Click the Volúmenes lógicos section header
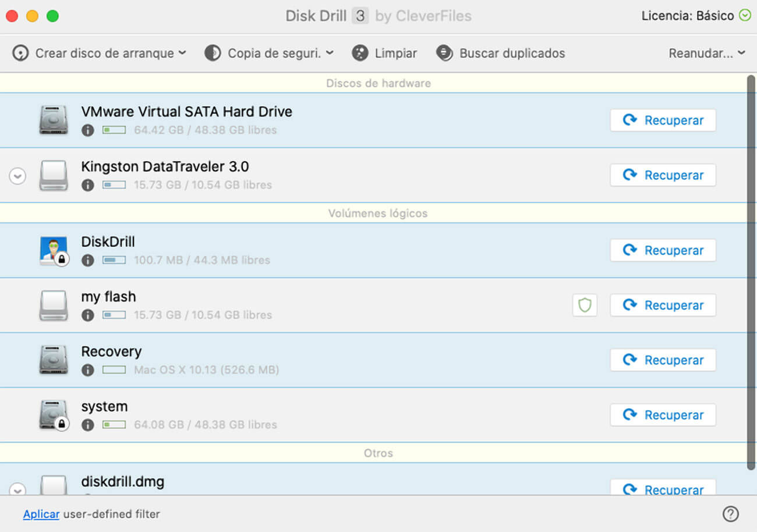 [378, 213]
